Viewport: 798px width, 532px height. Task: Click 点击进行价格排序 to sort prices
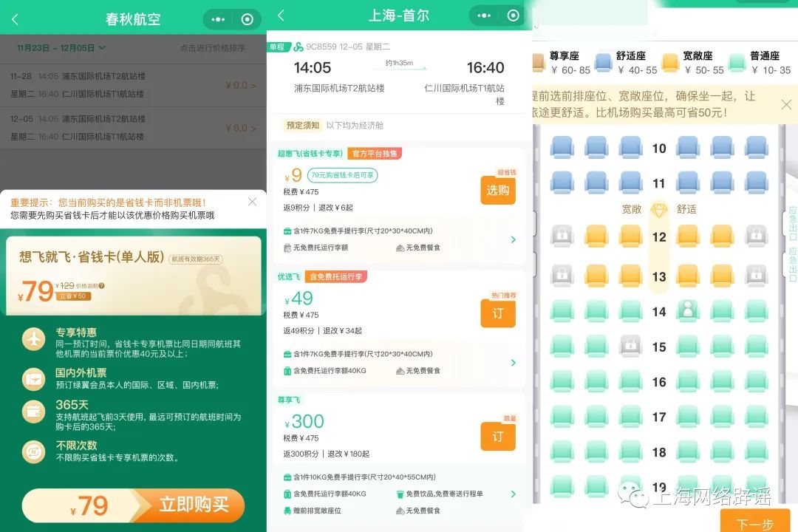pyautogui.click(x=212, y=48)
